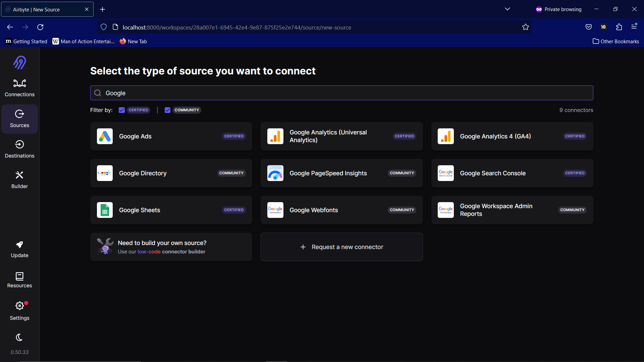
Task: Uncheck the Certified filter checkbox
Action: tap(122, 110)
